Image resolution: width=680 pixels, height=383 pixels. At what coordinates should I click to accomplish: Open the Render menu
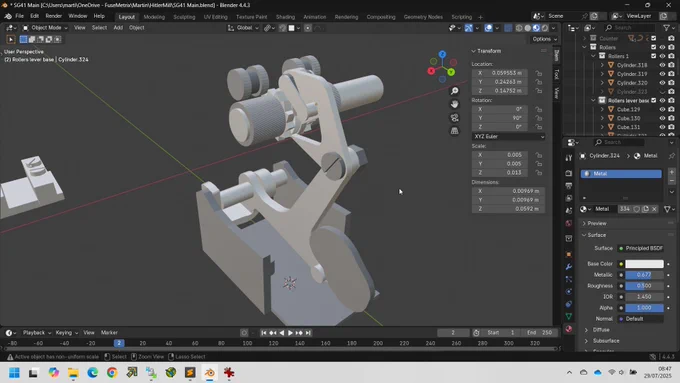(x=54, y=16)
